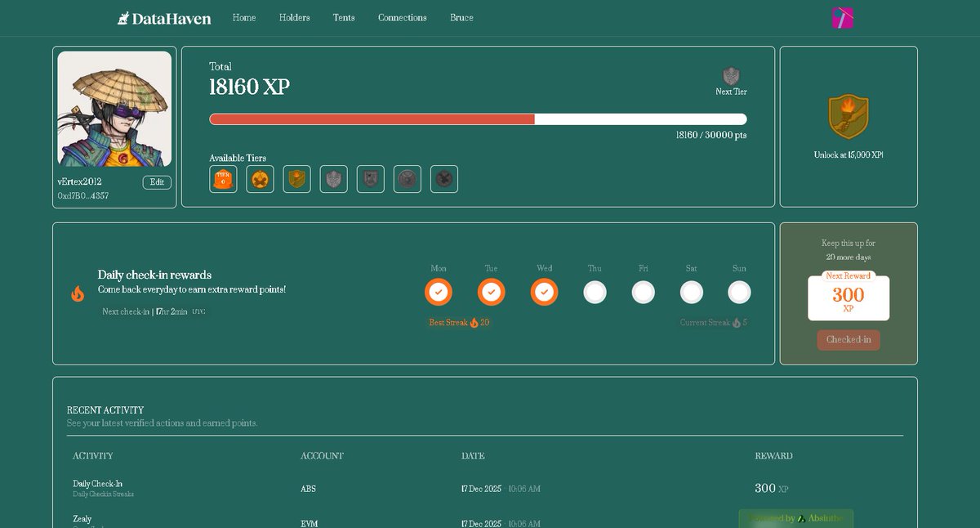Click the Tuesday check-in circle
Image resolution: width=980 pixels, height=528 pixels.
coord(491,292)
